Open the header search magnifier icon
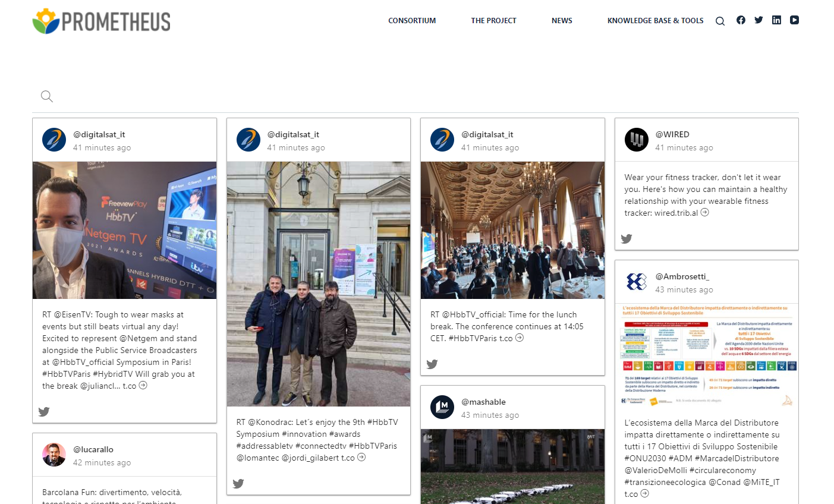834x504 pixels. point(720,21)
